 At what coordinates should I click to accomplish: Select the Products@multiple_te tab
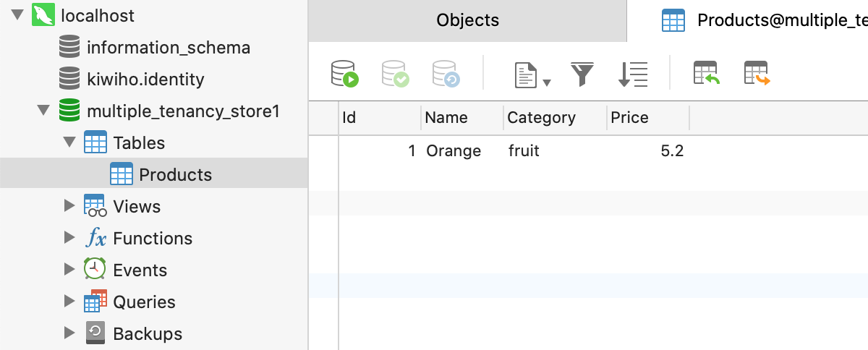pyautogui.click(x=767, y=21)
